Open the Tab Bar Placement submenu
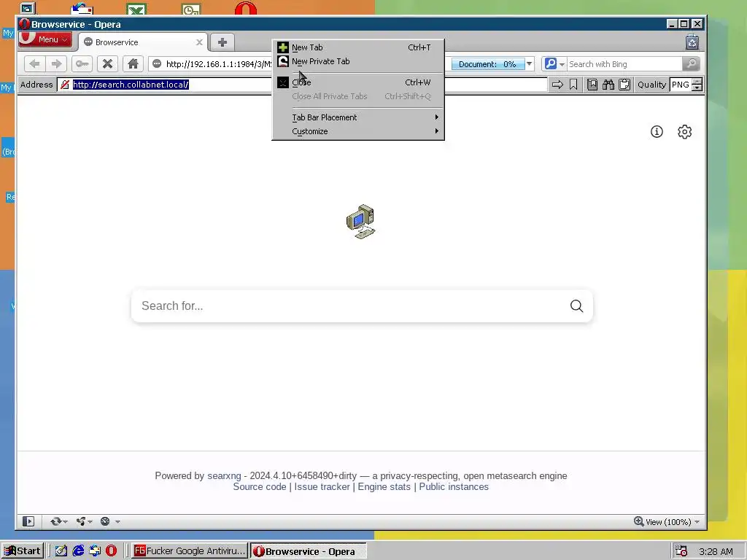This screenshot has height=560, width=747. click(x=357, y=117)
